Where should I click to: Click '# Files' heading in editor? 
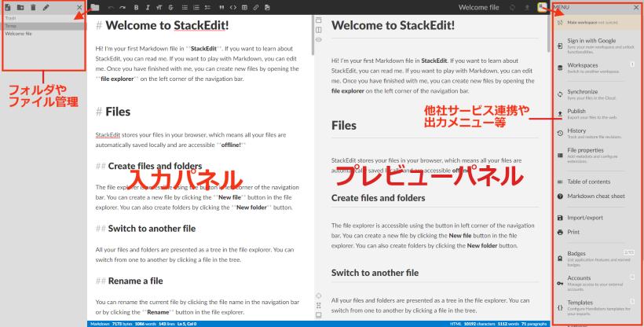[113, 112]
